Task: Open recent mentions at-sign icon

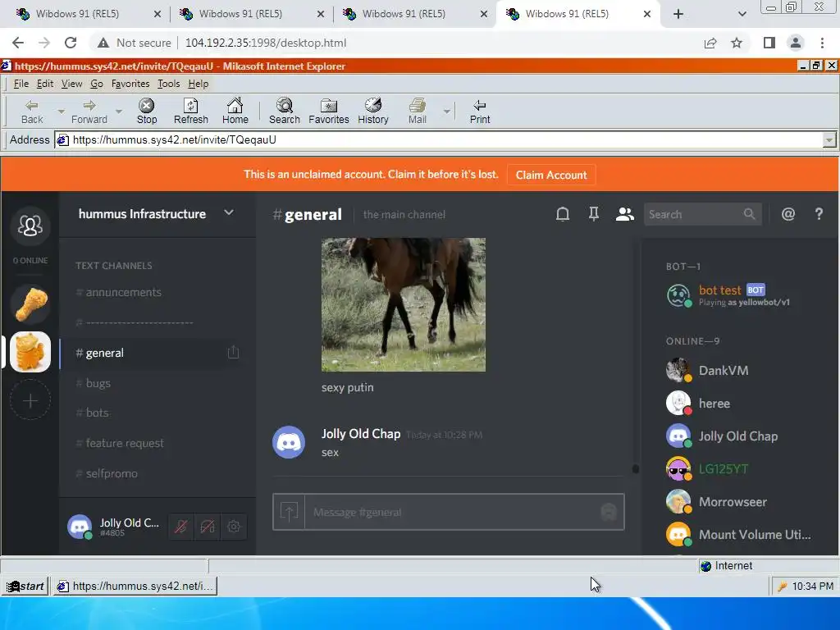Action: tap(788, 214)
